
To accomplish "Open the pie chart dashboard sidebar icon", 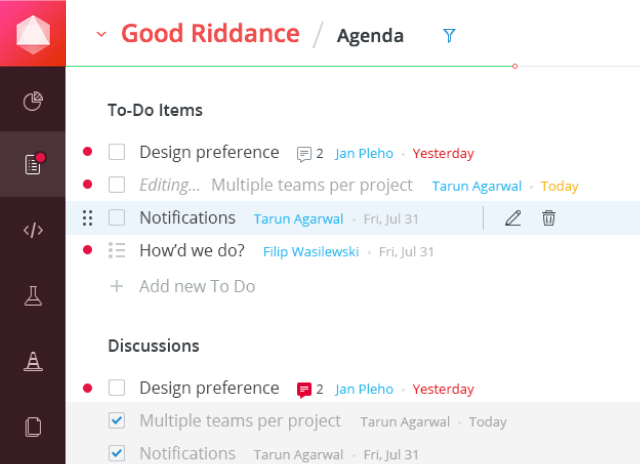I will coord(33,100).
